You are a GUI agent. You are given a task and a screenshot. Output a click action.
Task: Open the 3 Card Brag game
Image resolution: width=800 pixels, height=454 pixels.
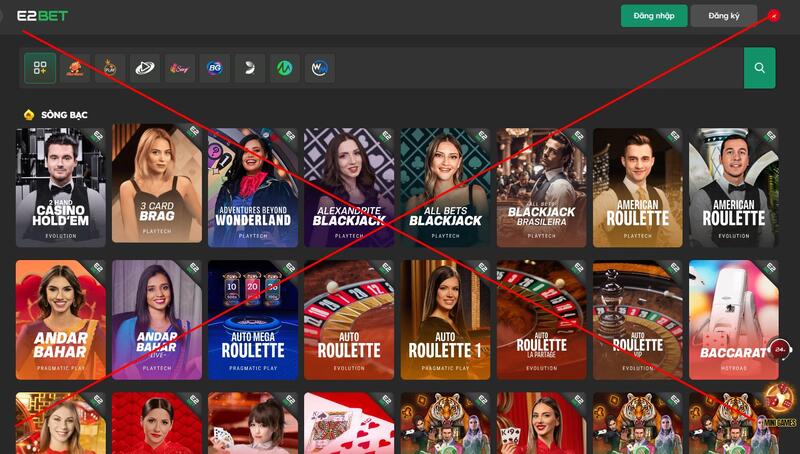point(157,183)
